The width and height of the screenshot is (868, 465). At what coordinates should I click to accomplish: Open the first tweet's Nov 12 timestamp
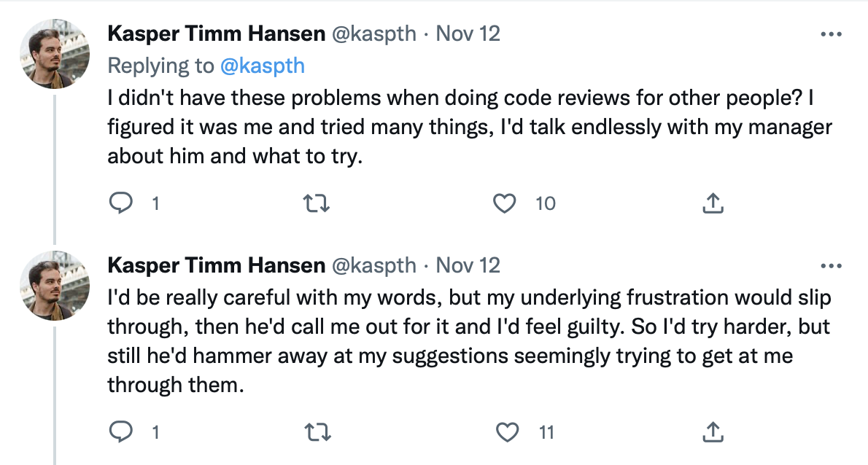(468, 34)
